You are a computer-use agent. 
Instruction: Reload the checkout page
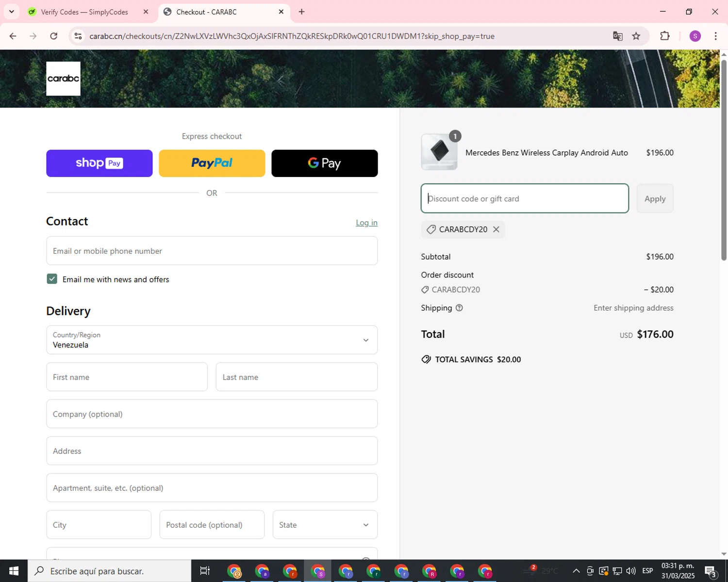click(54, 36)
